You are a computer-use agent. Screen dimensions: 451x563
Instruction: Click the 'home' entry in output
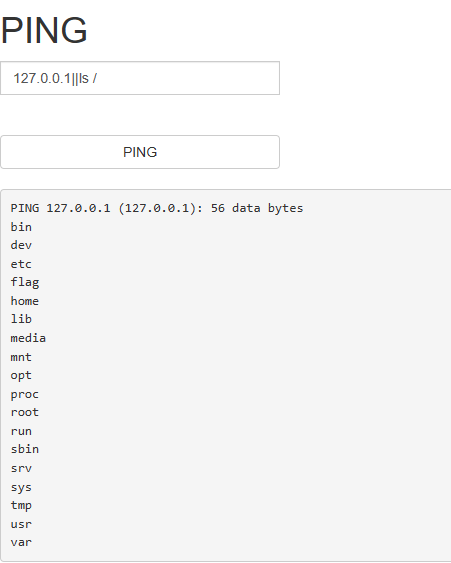[x=25, y=301]
